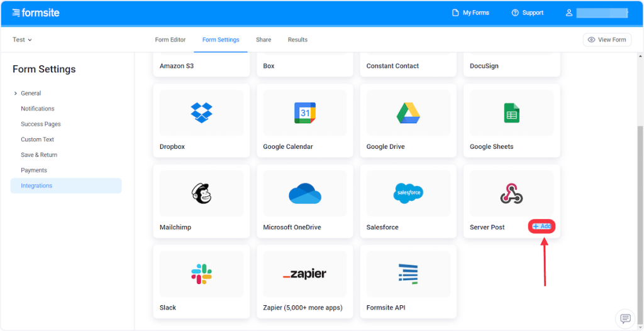
Task: Switch to the Form Editor tab
Action: click(170, 40)
